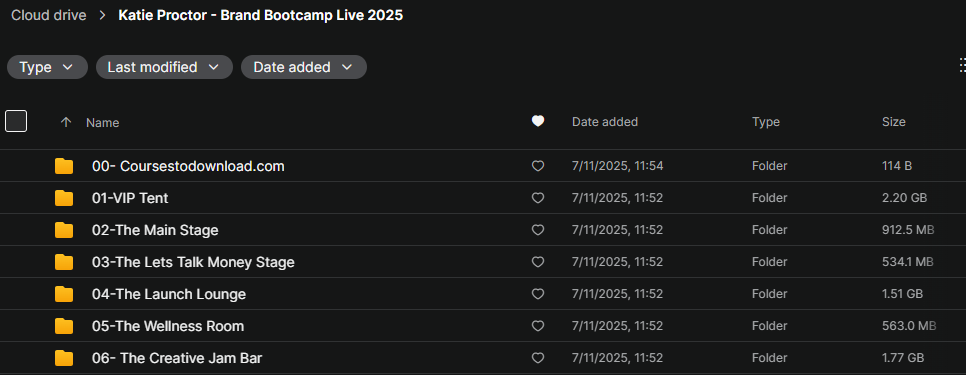The width and height of the screenshot is (966, 375).
Task: Open the 05-The Wellness Room folder name
Action: (x=168, y=326)
